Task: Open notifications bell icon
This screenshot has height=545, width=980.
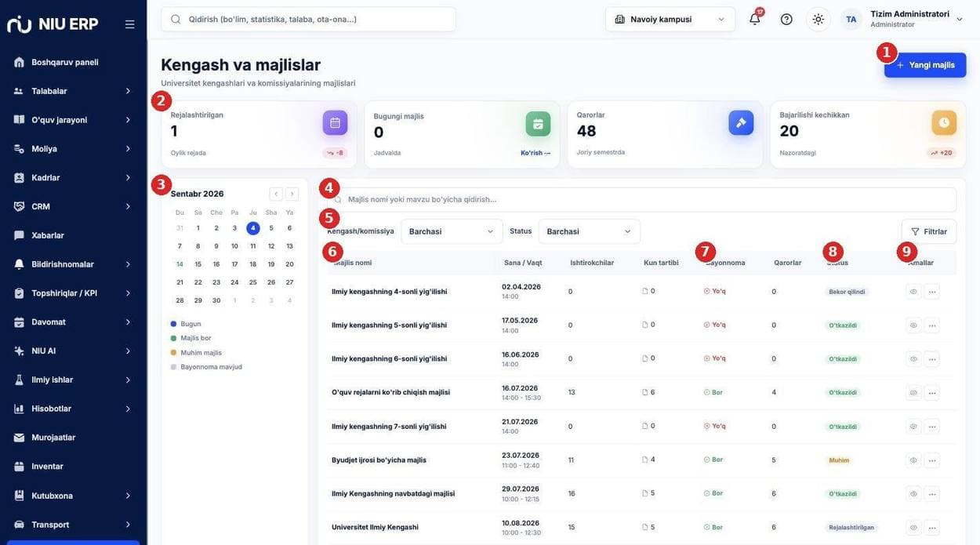Action: coord(755,19)
